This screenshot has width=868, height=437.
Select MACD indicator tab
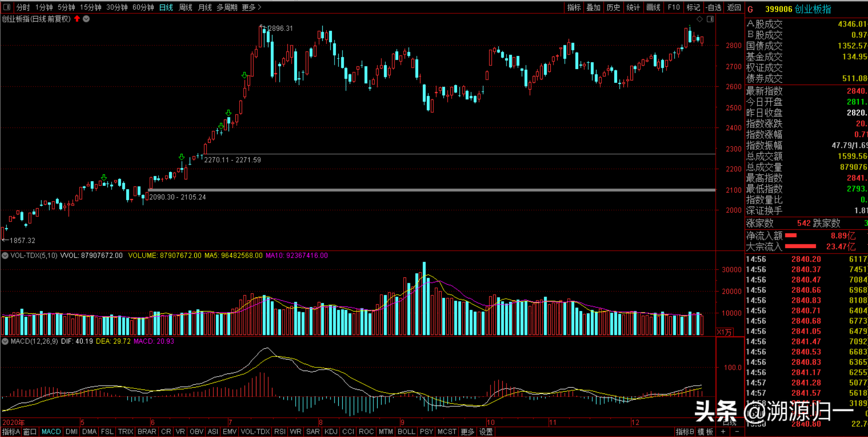pos(51,432)
